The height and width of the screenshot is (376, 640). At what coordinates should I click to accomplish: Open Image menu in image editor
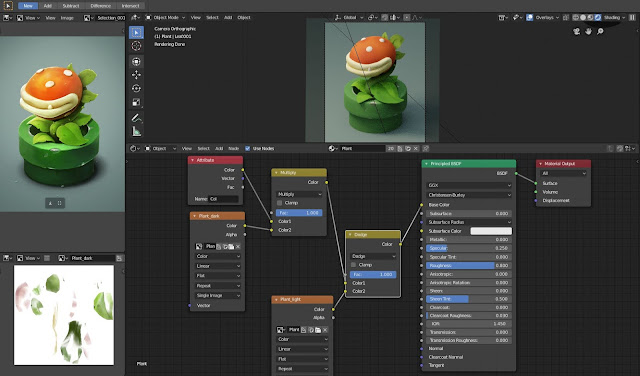67,18
